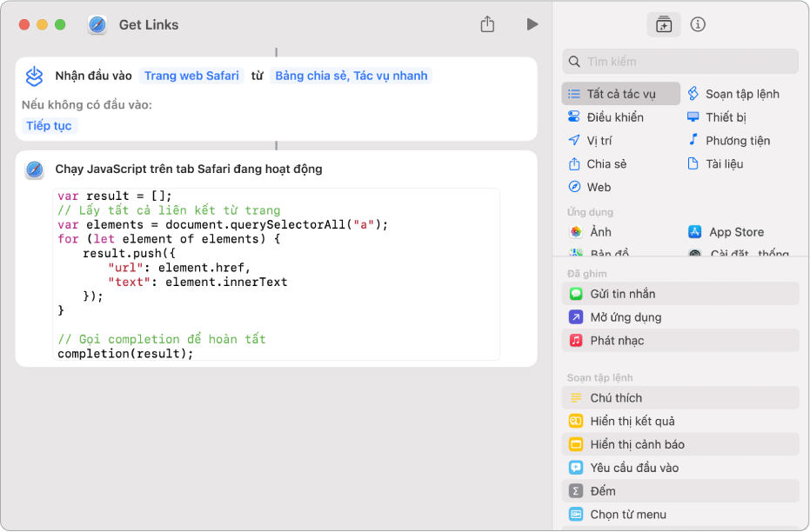This screenshot has height=532, width=810.
Task: Click the Ứng dụng section header
Action: coord(590,212)
